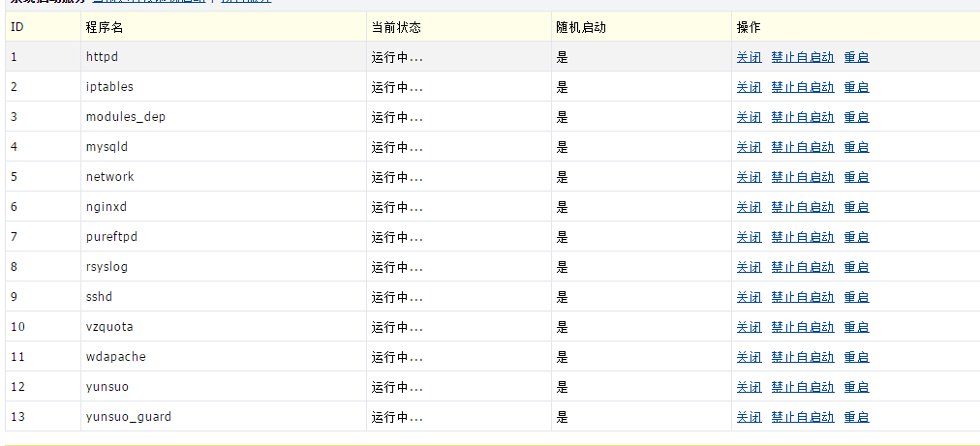
Task: Restart the sshd service
Action: [856, 297]
